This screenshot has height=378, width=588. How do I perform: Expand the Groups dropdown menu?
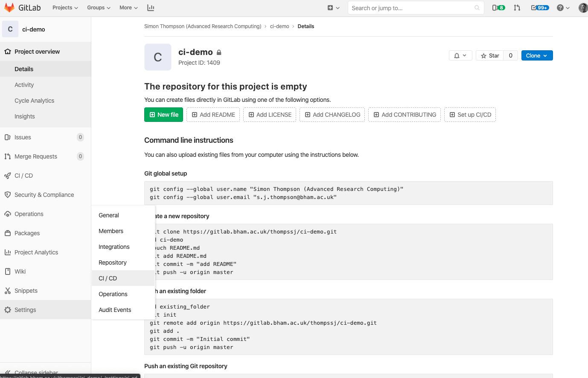pos(99,8)
